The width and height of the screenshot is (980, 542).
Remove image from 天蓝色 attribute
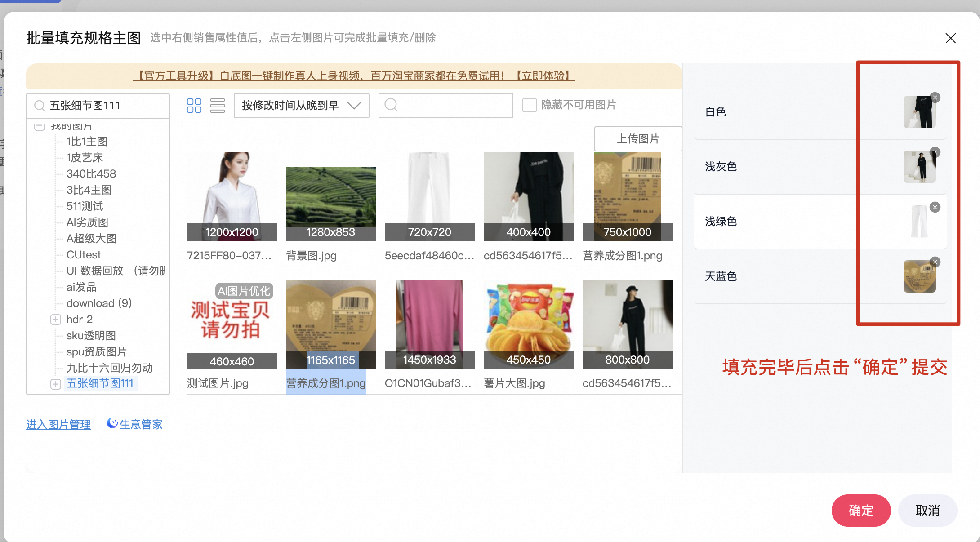point(935,262)
